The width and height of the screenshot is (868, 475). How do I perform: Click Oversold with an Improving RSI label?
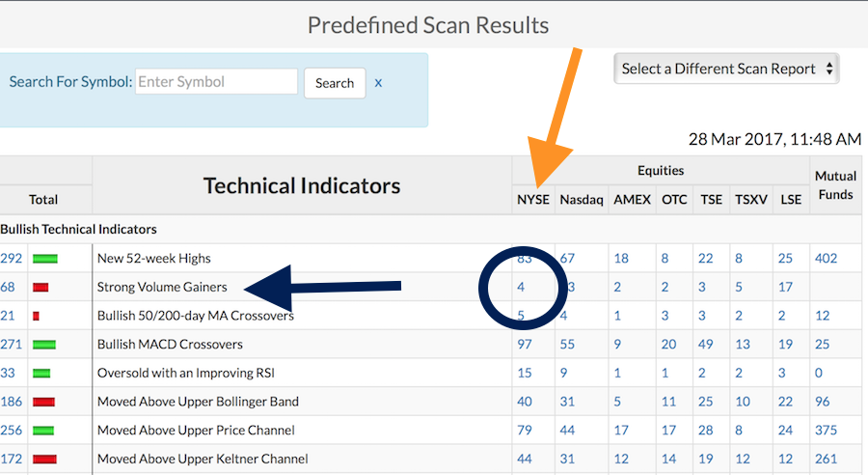(186, 373)
